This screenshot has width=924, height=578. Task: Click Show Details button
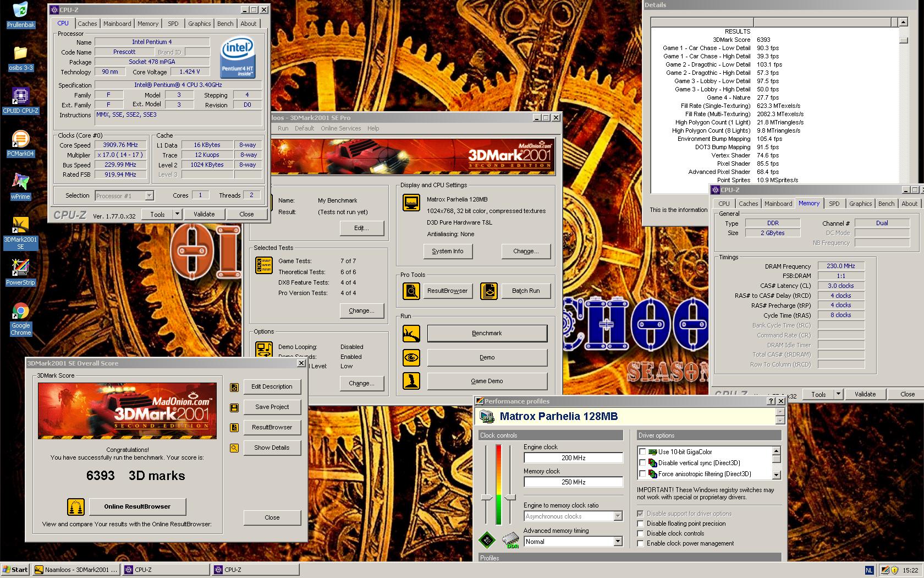272,448
